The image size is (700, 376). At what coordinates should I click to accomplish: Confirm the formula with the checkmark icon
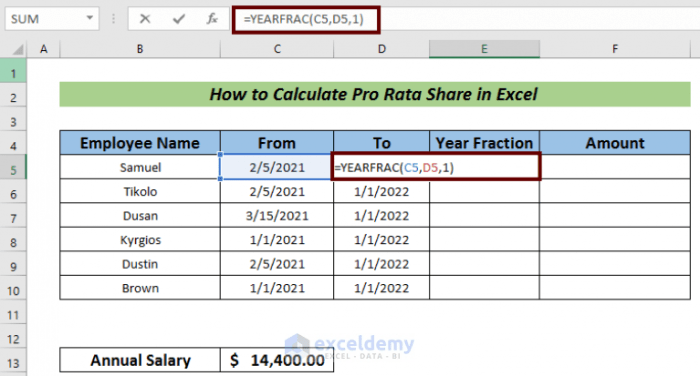179,19
